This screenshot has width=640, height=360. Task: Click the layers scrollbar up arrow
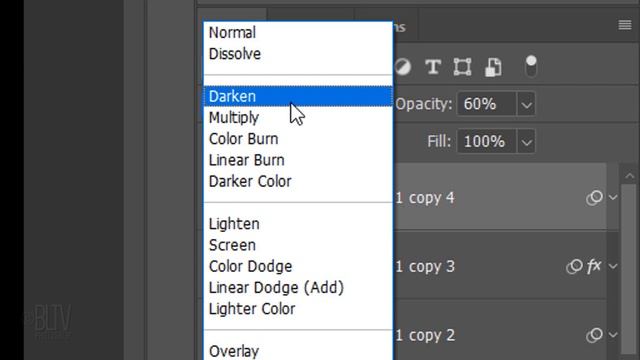629,176
